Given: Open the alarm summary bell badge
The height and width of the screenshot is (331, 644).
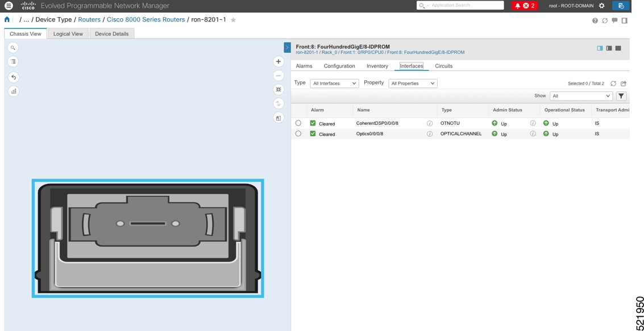Looking at the screenshot, I should coord(525,6).
